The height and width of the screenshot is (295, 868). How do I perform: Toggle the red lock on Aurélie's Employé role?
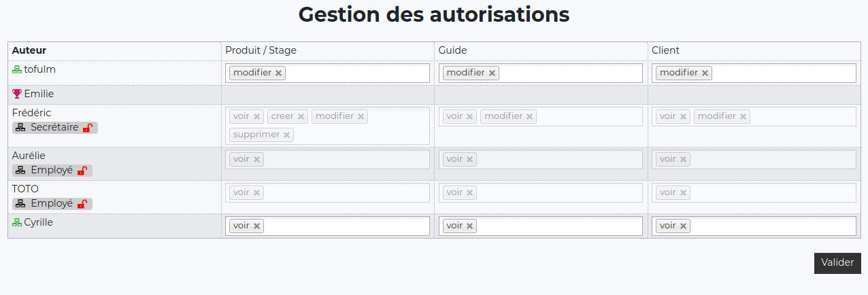(82, 171)
